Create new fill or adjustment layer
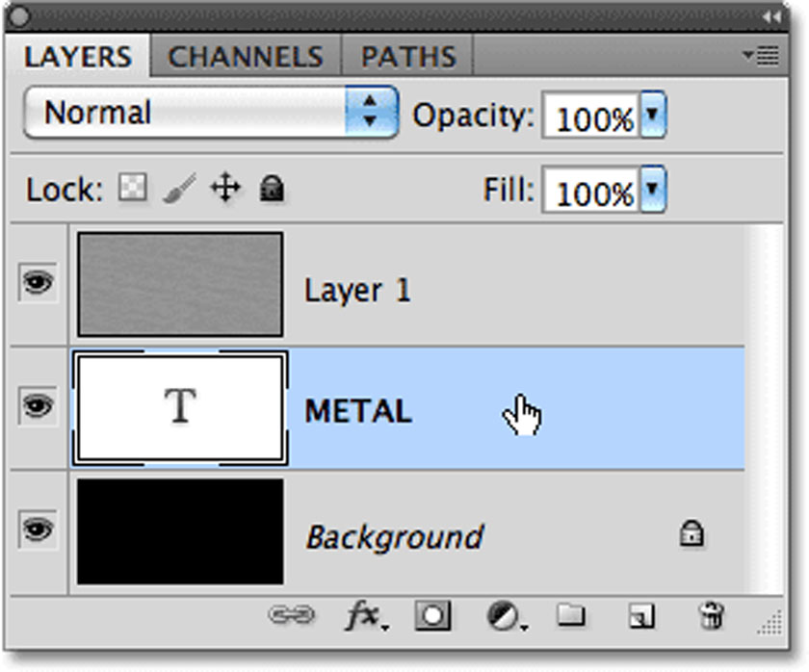Screen dimensions: 809x672 point(507,616)
